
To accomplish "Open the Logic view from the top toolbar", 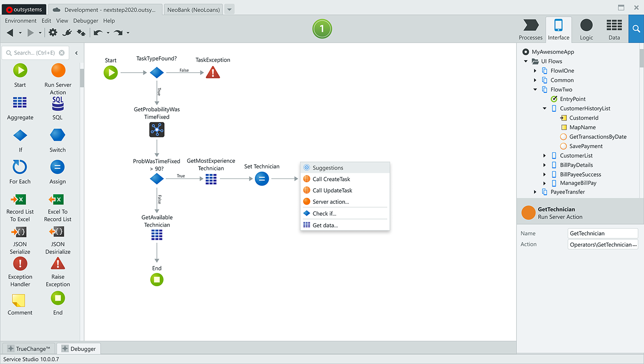I will click(586, 29).
